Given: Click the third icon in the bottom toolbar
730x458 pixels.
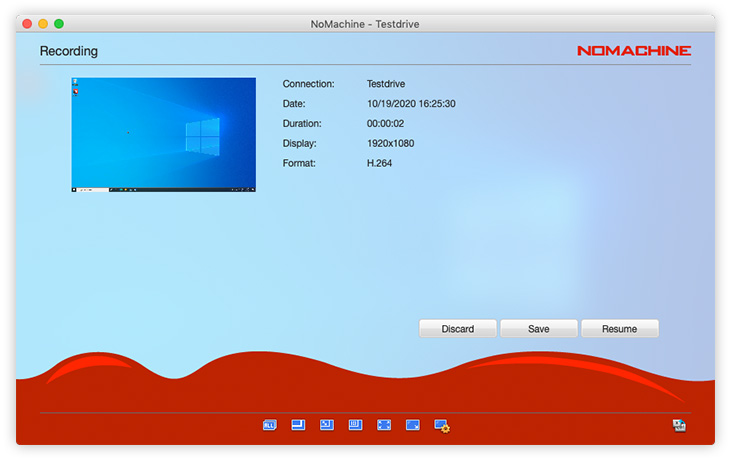Looking at the screenshot, I should pos(326,425).
